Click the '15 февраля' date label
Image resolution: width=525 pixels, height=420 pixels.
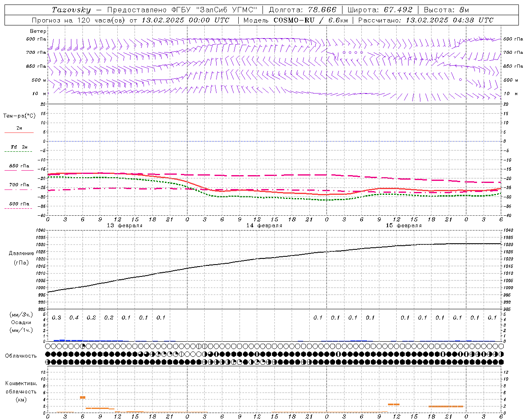pos(404,226)
